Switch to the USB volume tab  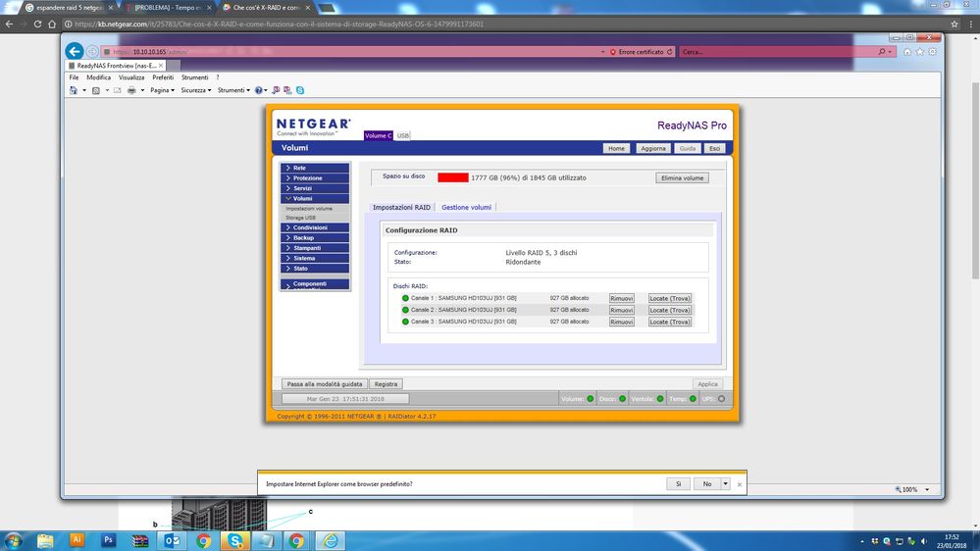click(x=403, y=135)
